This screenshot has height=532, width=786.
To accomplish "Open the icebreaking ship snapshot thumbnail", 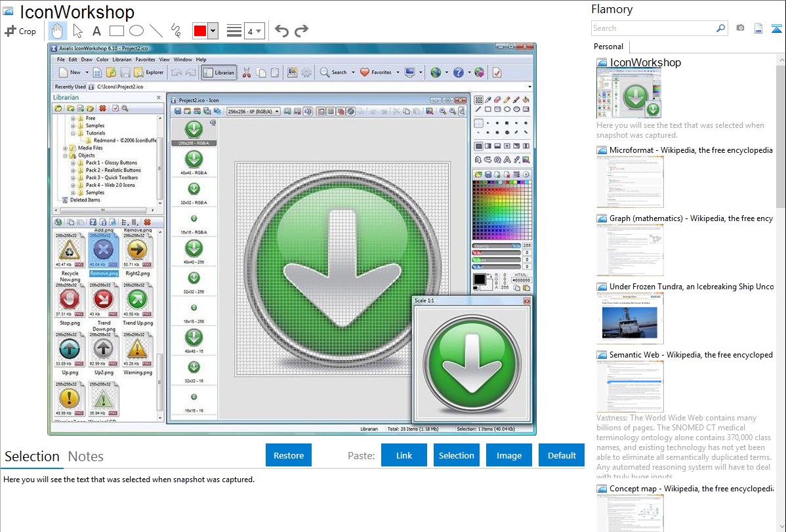I will click(x=630, y=319).
